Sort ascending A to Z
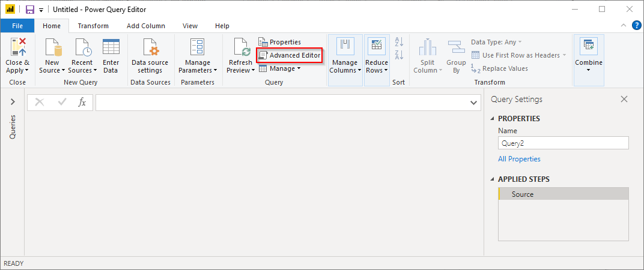 [x=399, y=41]
